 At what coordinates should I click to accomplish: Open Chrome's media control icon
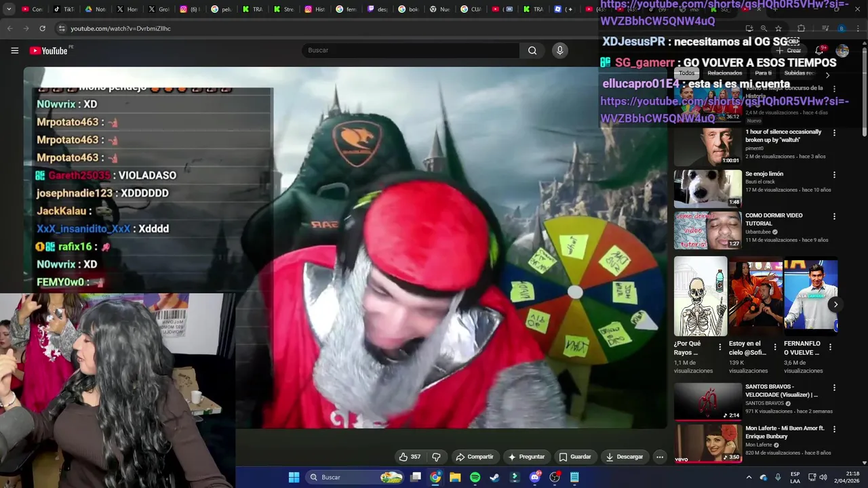(x=825, y=28)
